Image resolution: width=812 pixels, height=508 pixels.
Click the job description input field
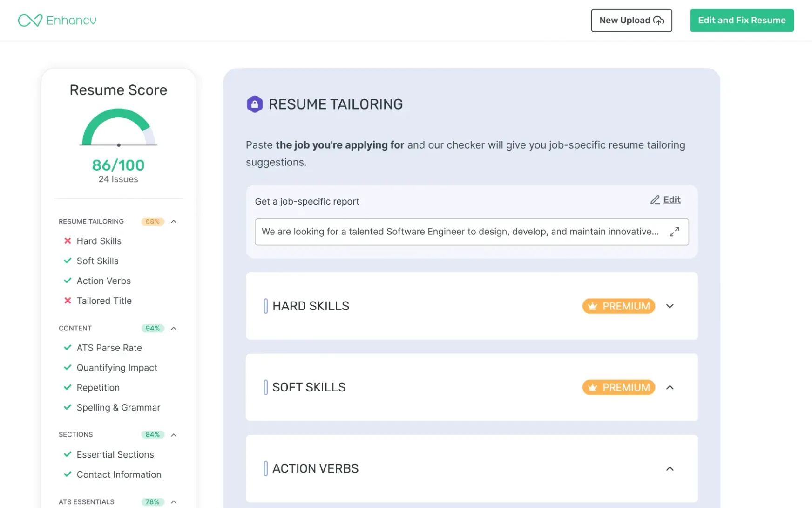point(460,232)
